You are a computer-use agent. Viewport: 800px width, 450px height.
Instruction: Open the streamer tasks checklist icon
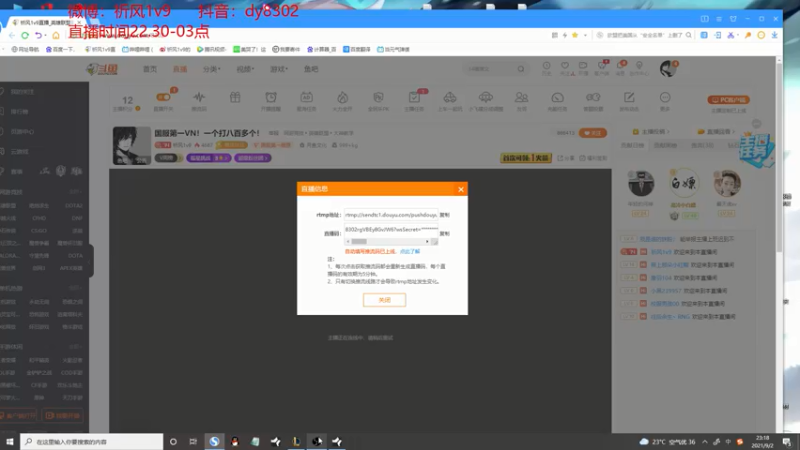pos(414,97)
